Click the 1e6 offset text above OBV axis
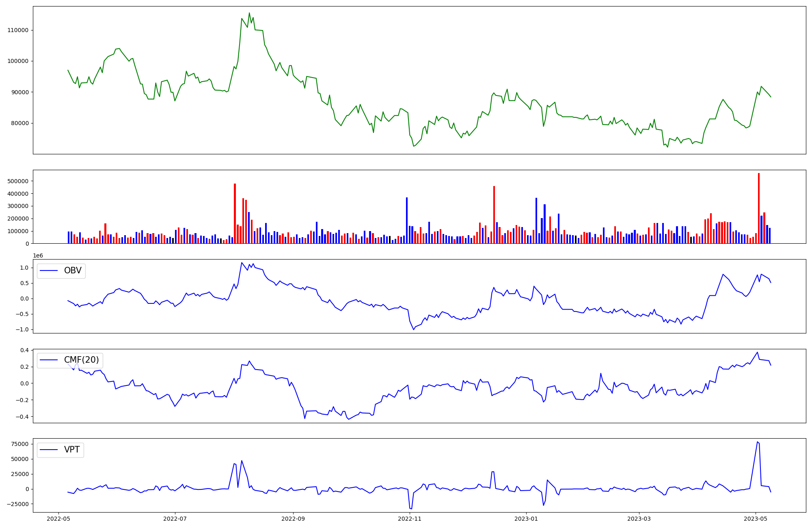The image size is (812, 528). click(x=38, y=255)
